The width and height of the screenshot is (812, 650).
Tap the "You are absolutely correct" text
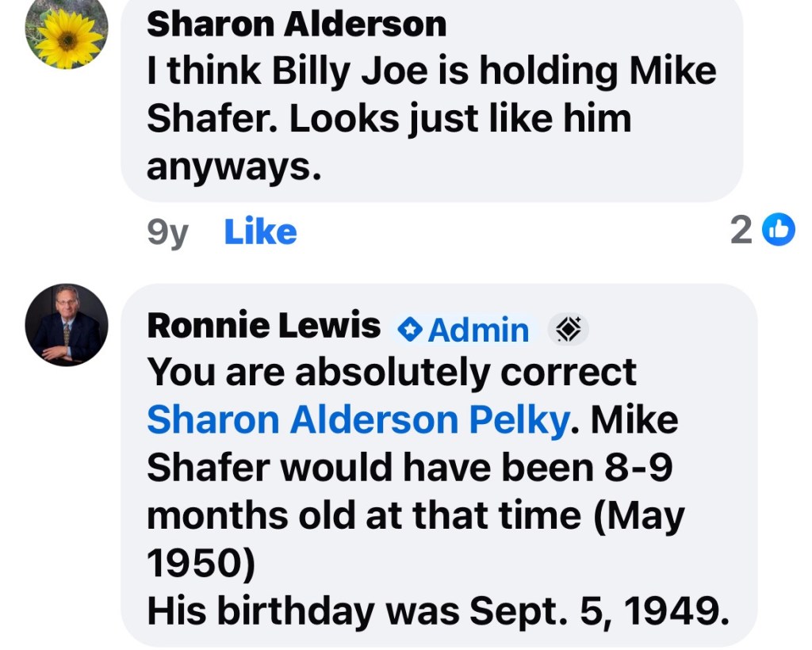[x=392, y=373]
